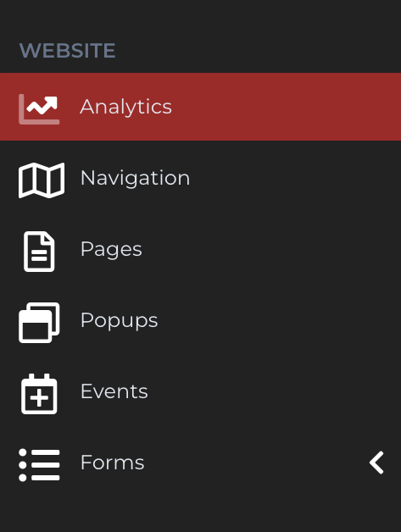The width and height of the screenshot is (401, 532).
Task: Click blank space right of Popups label
Action: (278, 320)
